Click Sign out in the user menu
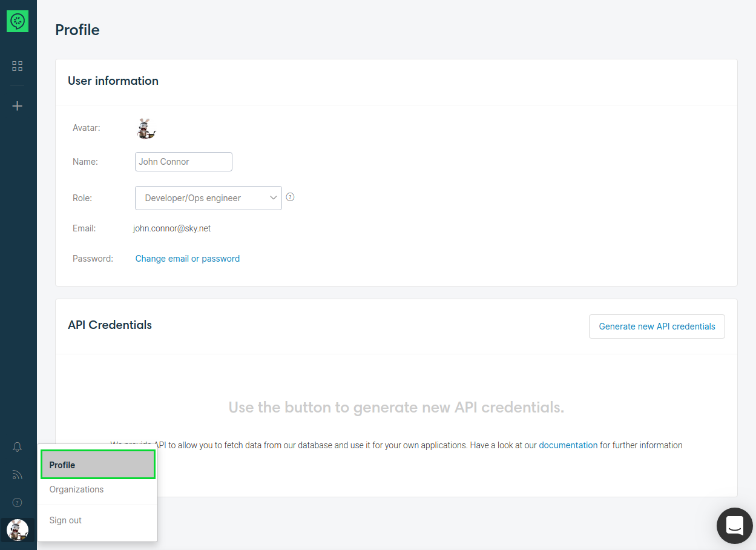The width and height of the screenshot is (756, 550). pos(65,520)
